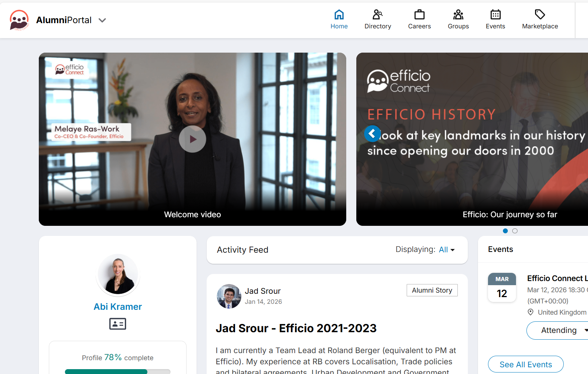
Task: Expand the AlumniPortal chevron dropdown
Action: point(102,20)
